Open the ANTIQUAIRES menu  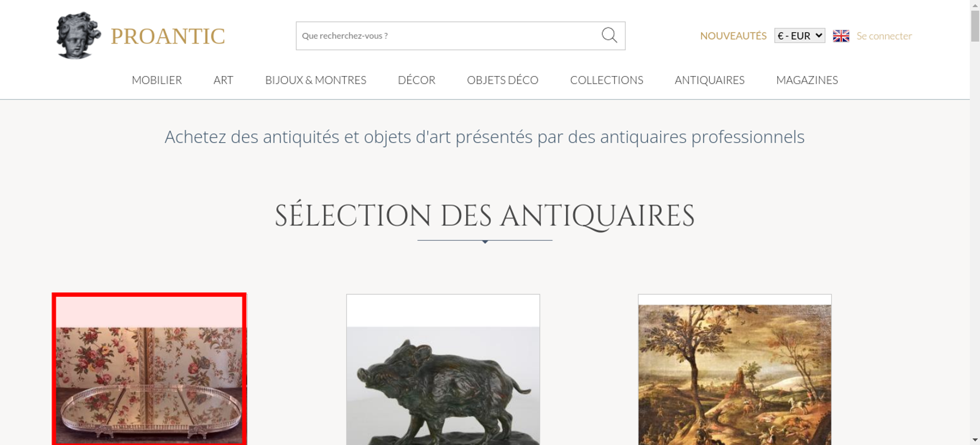[710, 80]
